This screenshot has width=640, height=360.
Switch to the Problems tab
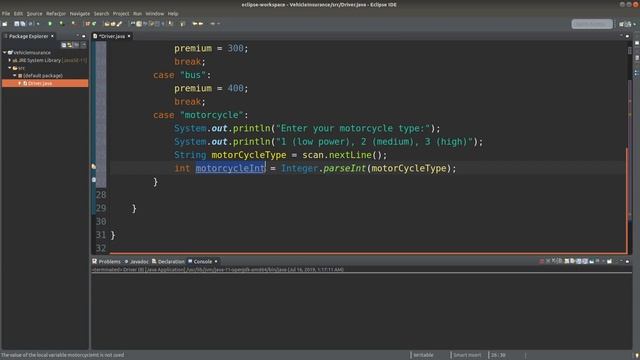tap(107, 262)
